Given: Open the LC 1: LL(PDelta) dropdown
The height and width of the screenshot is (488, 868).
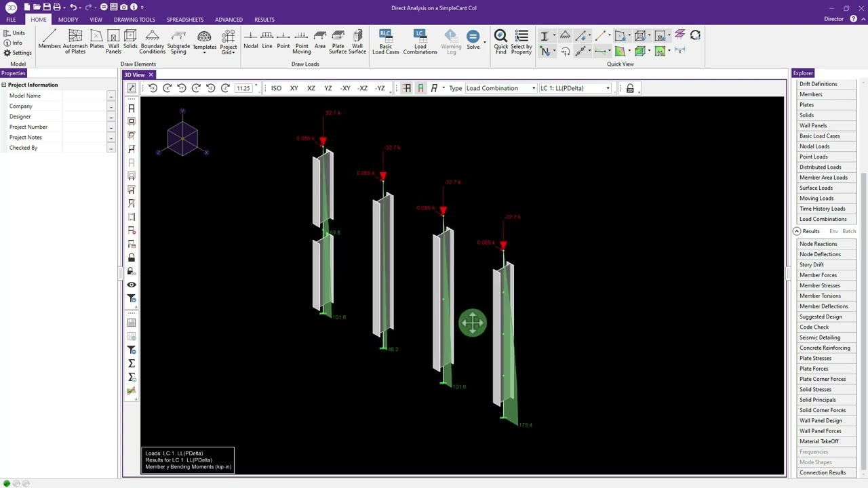Looking at the screenshot, I should [575, 88].
